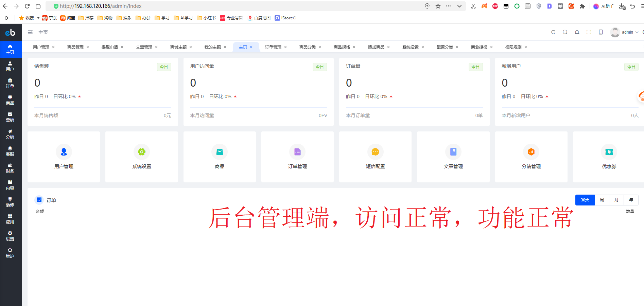Close the 商品分类 tab
This screenshot has width=644, height=306.
[320, 47]
